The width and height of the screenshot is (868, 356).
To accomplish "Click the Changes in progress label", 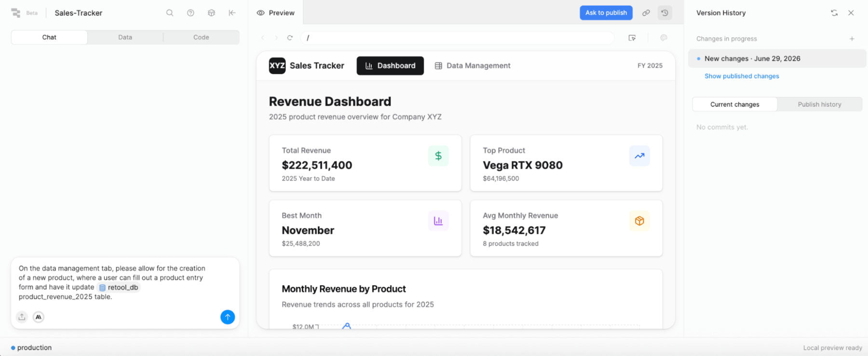I will [726, 39].
